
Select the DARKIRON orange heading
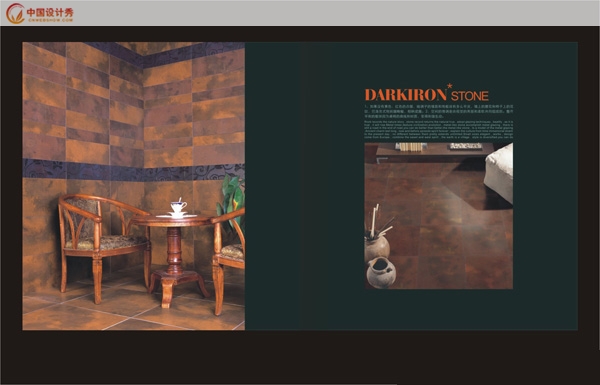(x=406, y=95)
